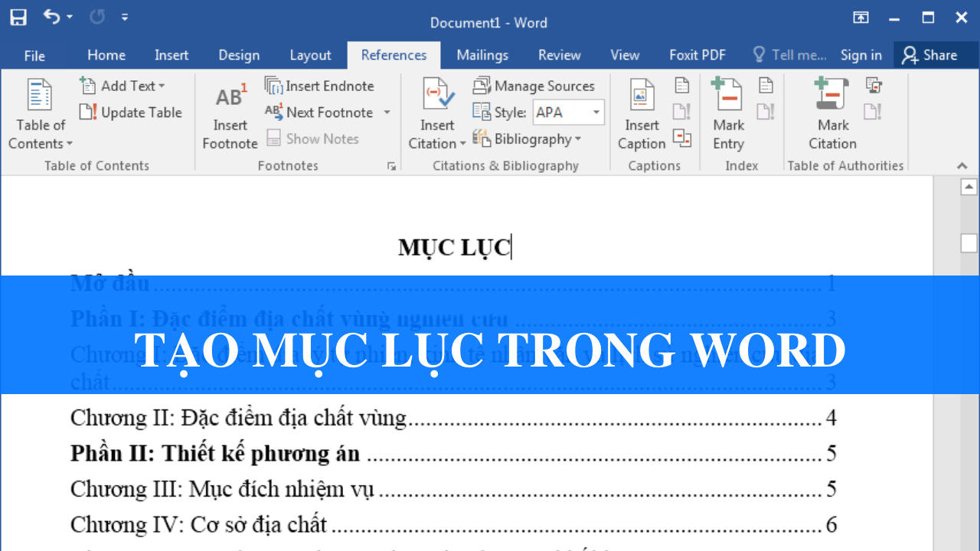Open the Insert Citation dropdown

[x=437, y=114]
